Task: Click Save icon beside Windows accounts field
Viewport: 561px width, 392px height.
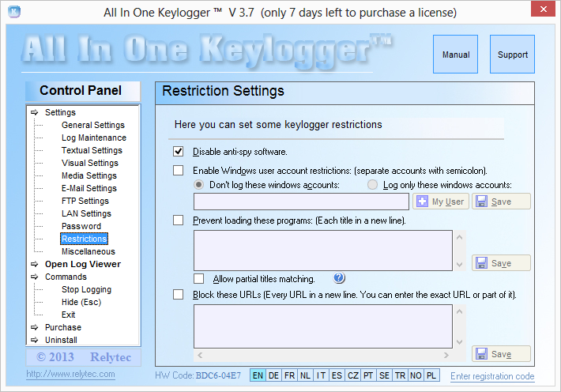Action: point(481,202)
